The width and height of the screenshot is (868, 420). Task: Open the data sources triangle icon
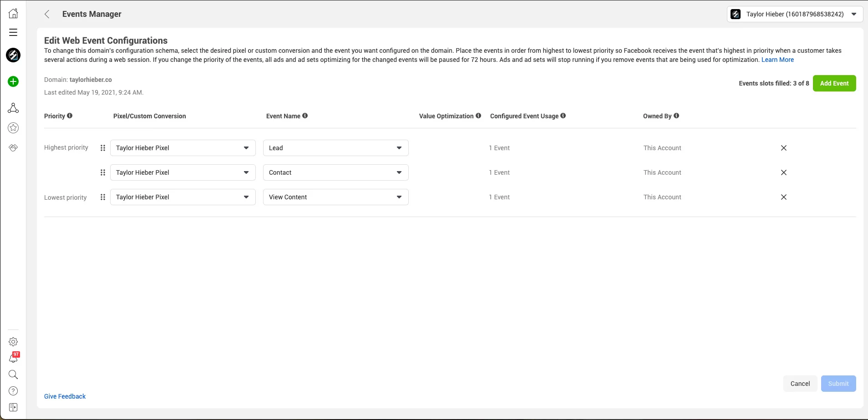coord(13,108)
